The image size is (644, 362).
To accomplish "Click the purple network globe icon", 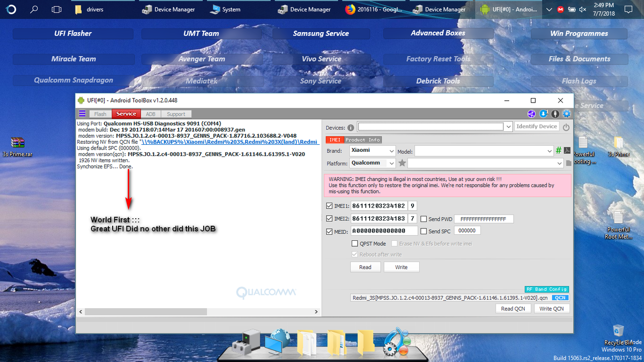I will [x=531, y=114].
